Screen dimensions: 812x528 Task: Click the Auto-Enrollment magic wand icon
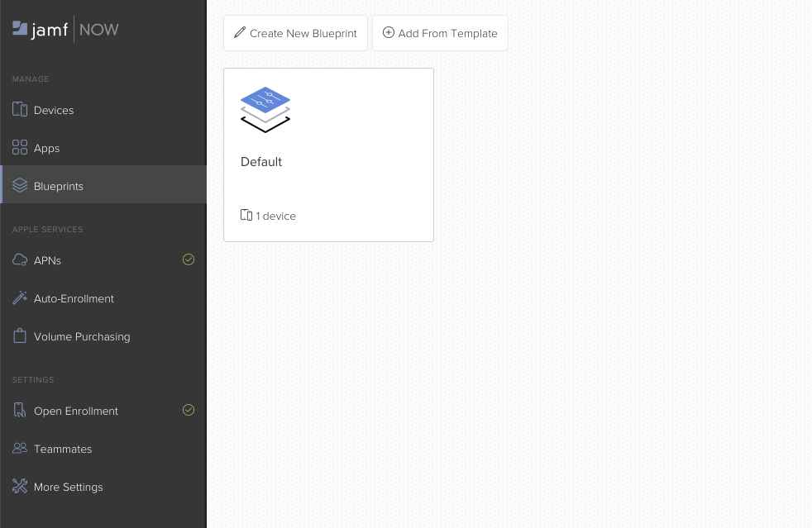click(20, 298)
